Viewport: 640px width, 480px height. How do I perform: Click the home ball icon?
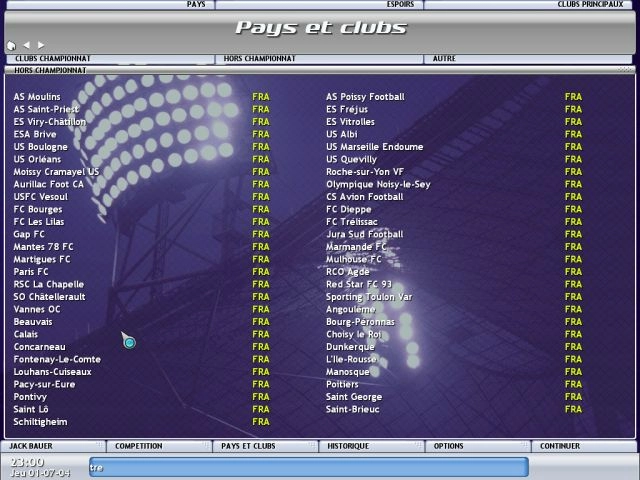[x=11, y=45]
